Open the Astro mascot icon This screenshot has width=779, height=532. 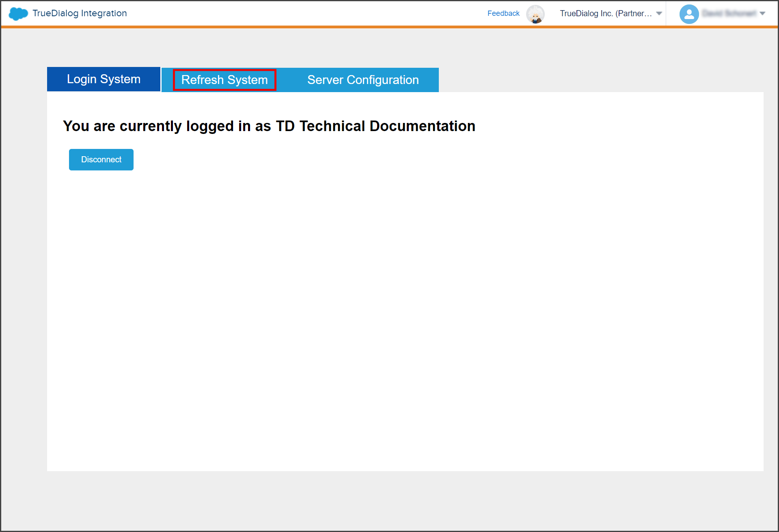(535, 14)
